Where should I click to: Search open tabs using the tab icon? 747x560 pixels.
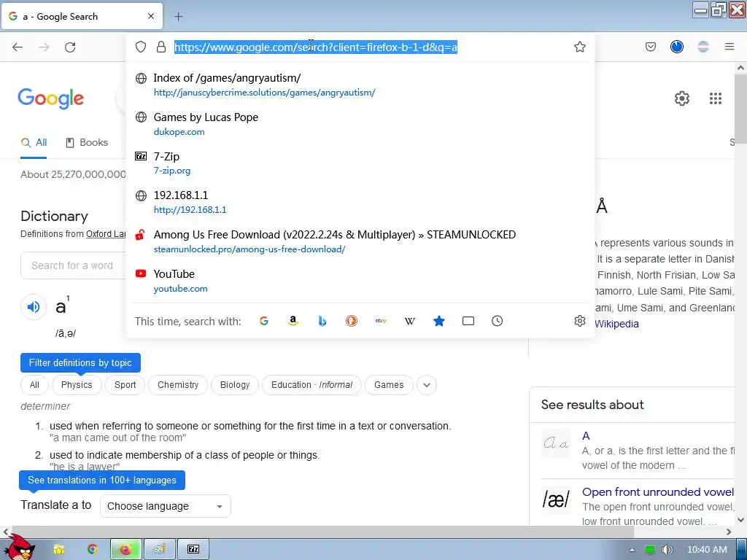(468, 321)
